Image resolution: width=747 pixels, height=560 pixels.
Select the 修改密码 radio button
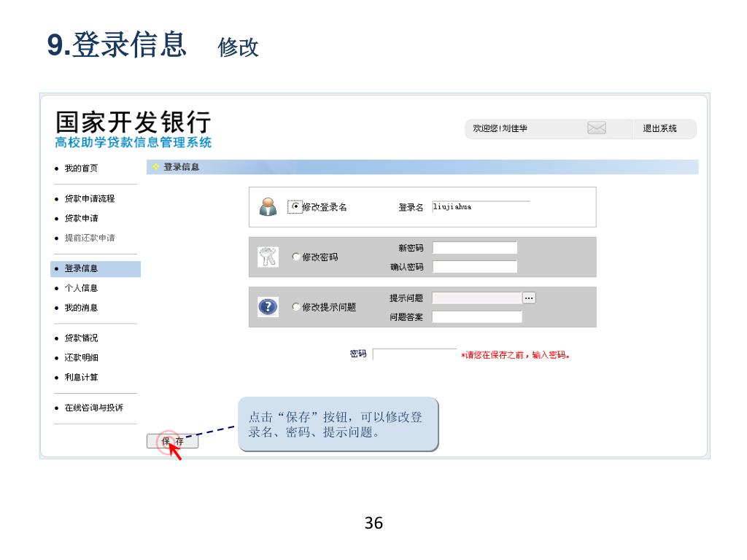tap(296, 257)
